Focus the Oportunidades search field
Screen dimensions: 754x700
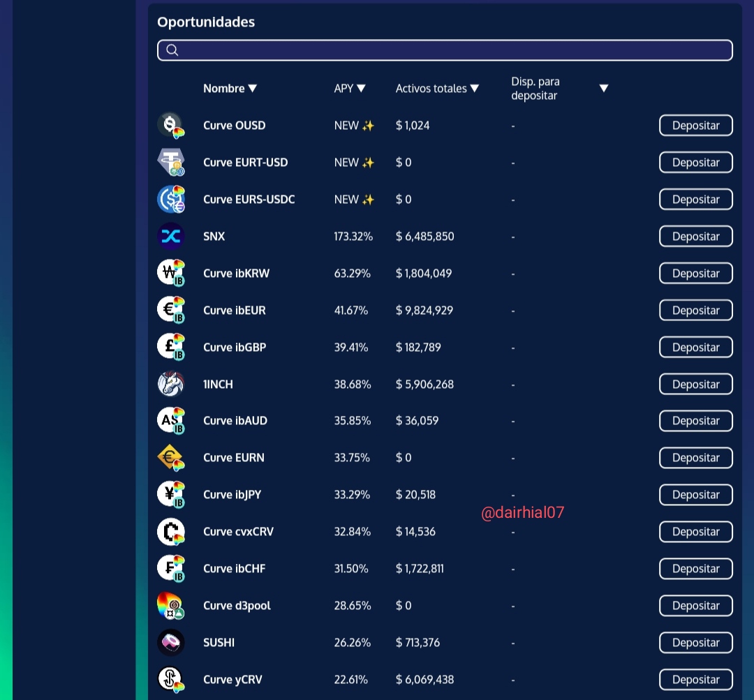tap(445, 50)
